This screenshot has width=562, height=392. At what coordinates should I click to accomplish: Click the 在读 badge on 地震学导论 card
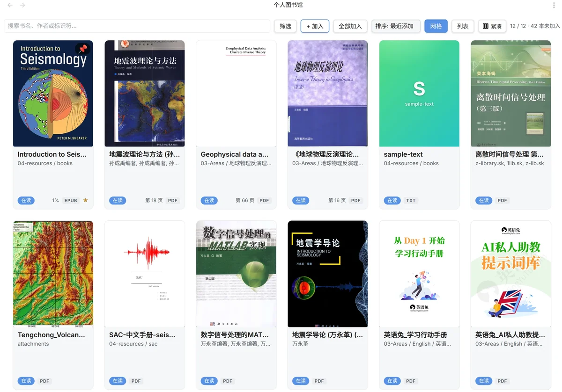(301, 381)
